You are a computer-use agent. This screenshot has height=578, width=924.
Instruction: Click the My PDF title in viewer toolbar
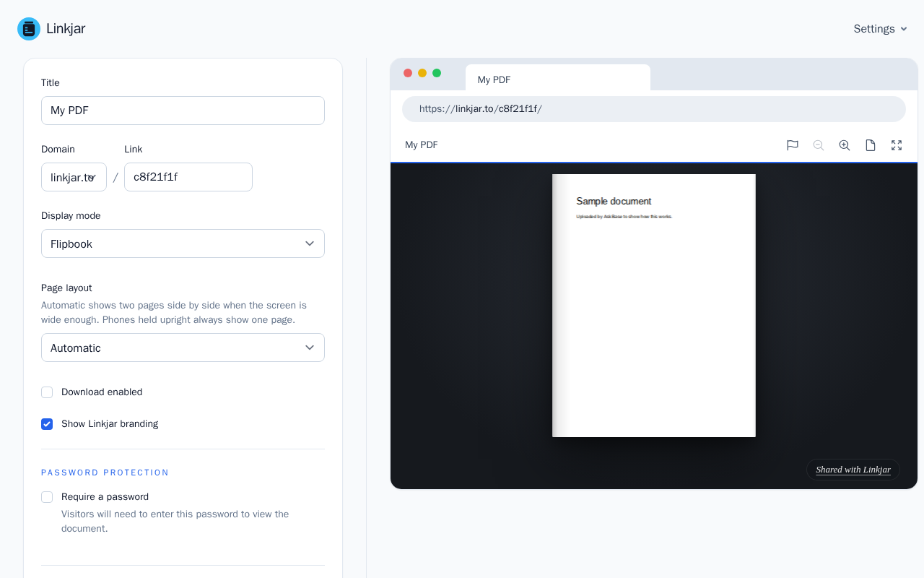click(x=422, y=145)
